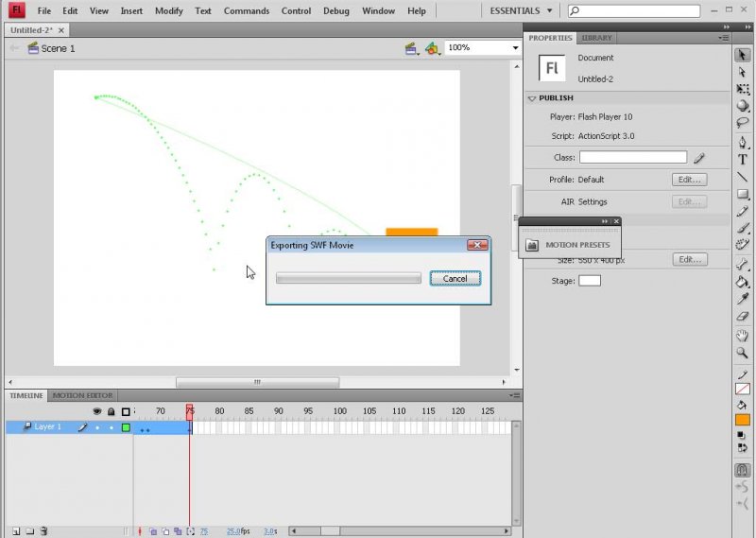The image size is (756, 538).
Task: Choose the Text tool
Action: [x=743, y=160]
